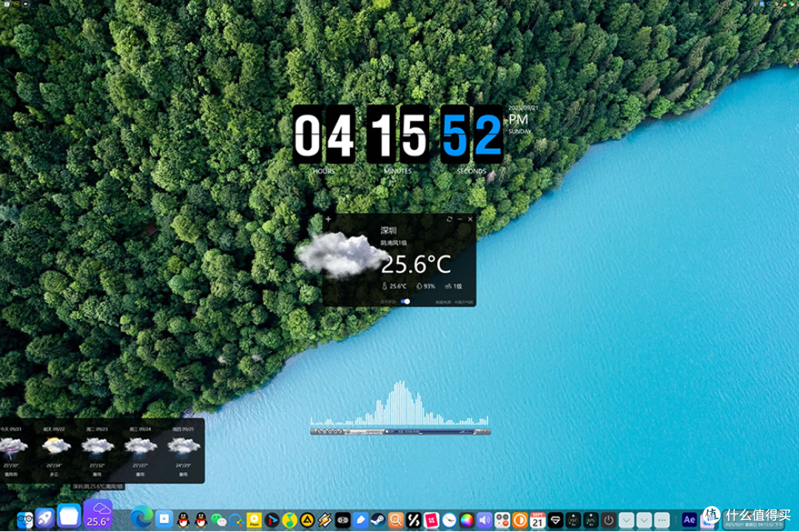Refresh the Shenzhen weather widget
The height and width of the screenshot is (532, 799).
click(x=450, y=219)
